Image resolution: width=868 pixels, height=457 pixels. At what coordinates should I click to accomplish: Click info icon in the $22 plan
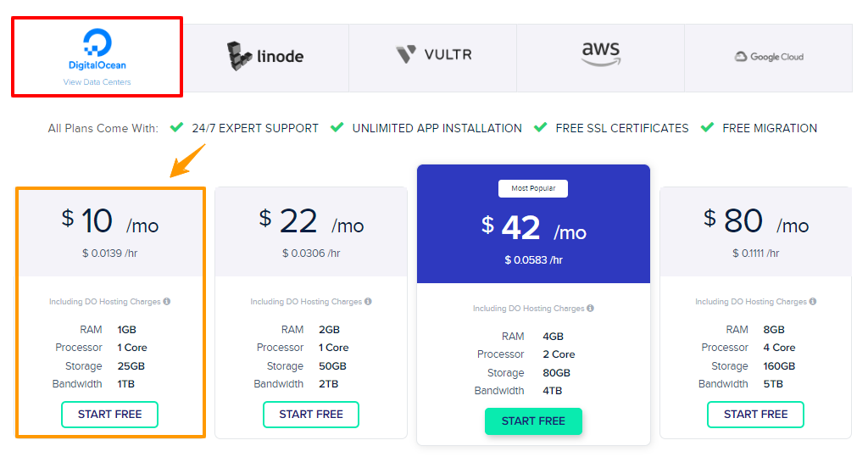pyautogui.click(x=368, y=301)
